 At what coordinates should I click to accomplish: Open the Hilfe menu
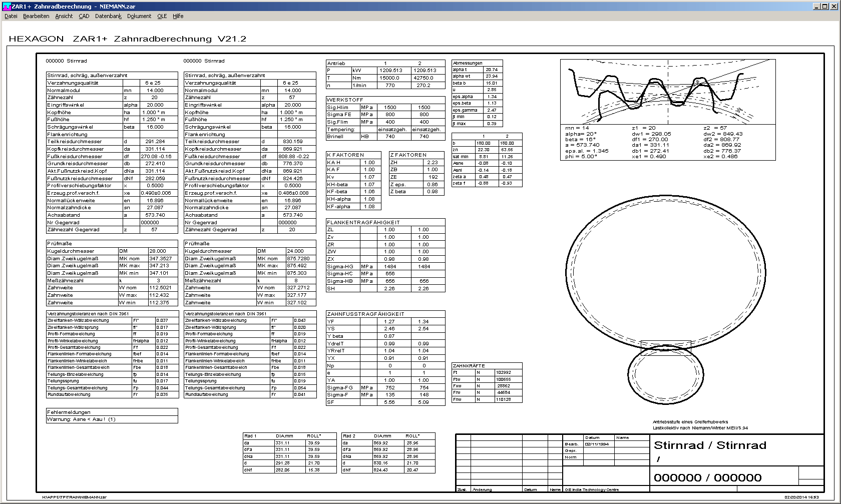click(x=178, y=16)
